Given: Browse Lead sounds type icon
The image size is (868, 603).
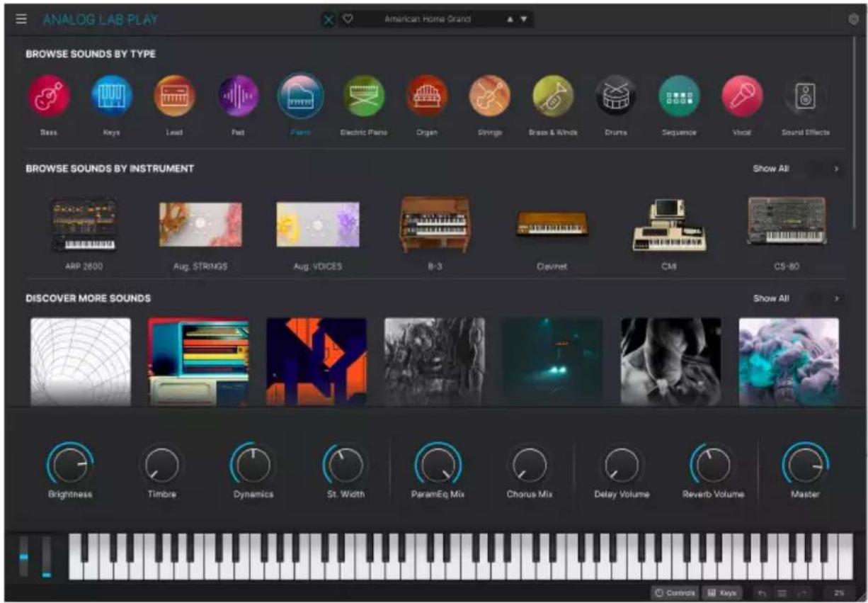Looking at the screenshot, I should click(175, 96).
